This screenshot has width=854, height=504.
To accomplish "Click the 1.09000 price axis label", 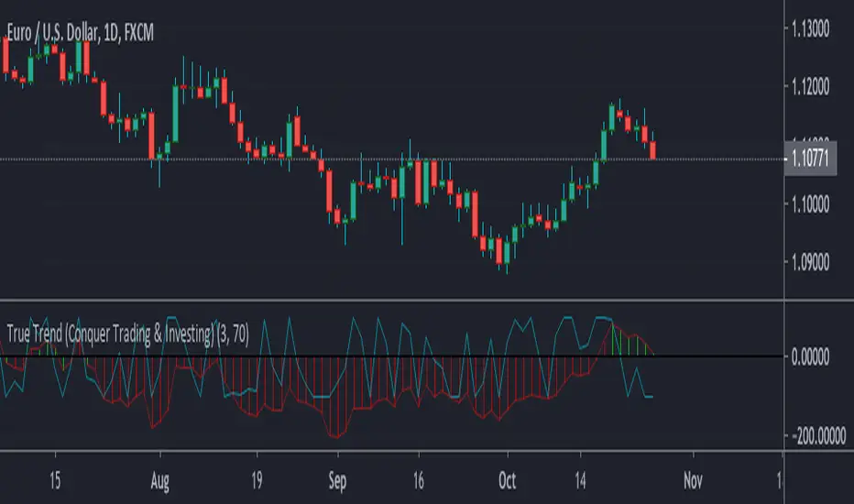I will pyautogui.click(x=810, y=262).
